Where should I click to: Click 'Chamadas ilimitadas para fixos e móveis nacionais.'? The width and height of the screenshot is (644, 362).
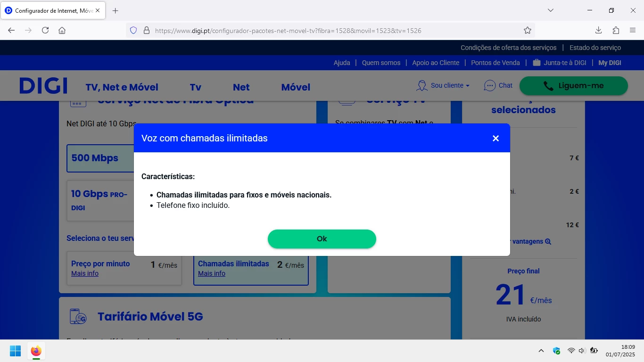[244, 195]
